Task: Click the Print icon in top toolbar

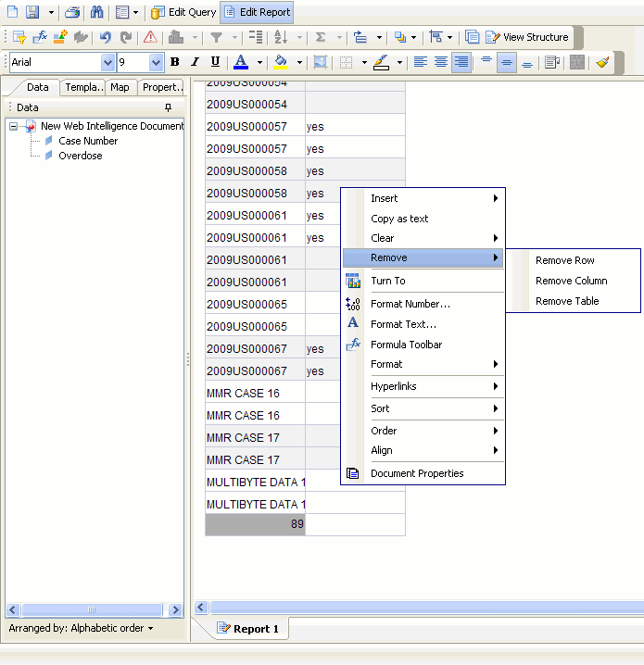Action: tap(72, 12)
